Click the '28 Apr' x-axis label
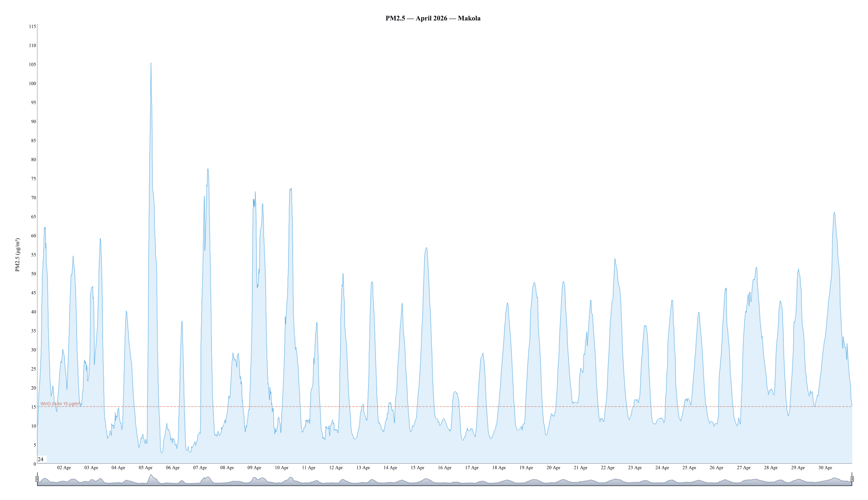 click(771, 468)
